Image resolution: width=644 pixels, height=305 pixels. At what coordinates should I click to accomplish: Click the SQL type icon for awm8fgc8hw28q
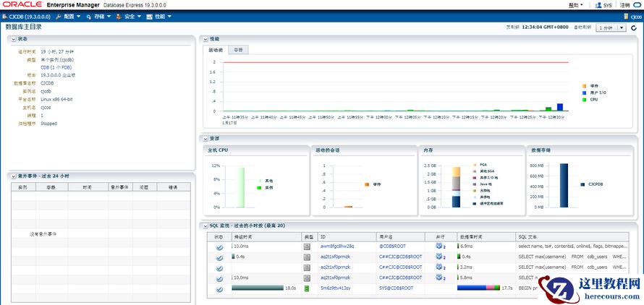306,246
